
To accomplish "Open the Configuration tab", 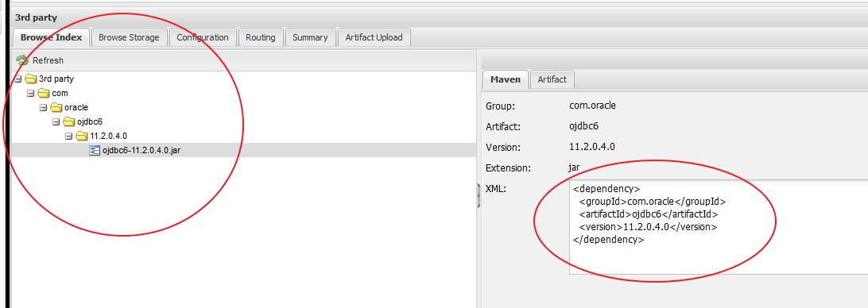I will (203, 37).
